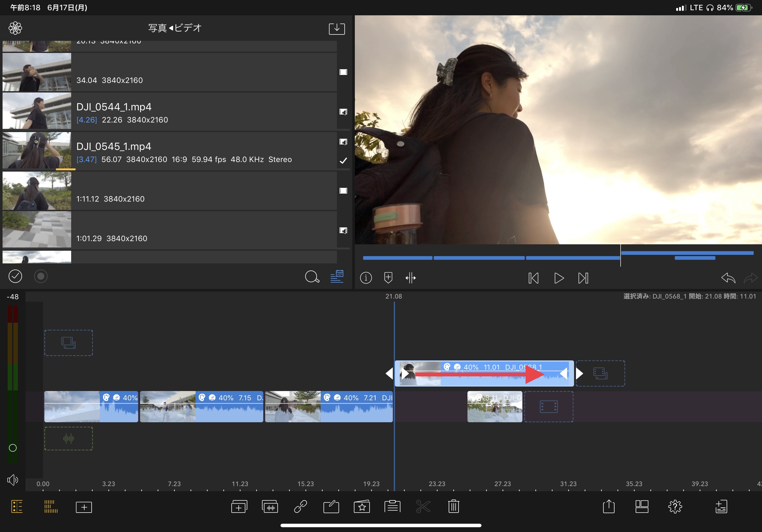Click the link clips chain icon
Viewport: 762px width, 532px height.
coord(300,506)
